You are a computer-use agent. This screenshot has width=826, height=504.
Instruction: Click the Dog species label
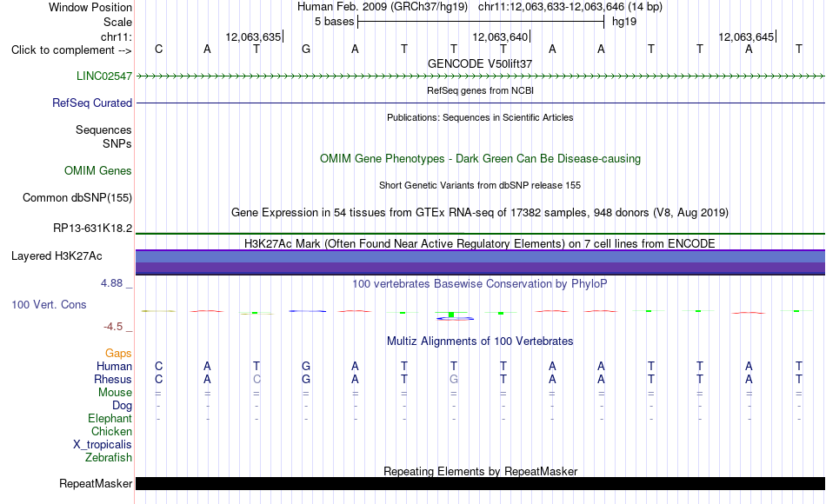click(x=123, y=406)
